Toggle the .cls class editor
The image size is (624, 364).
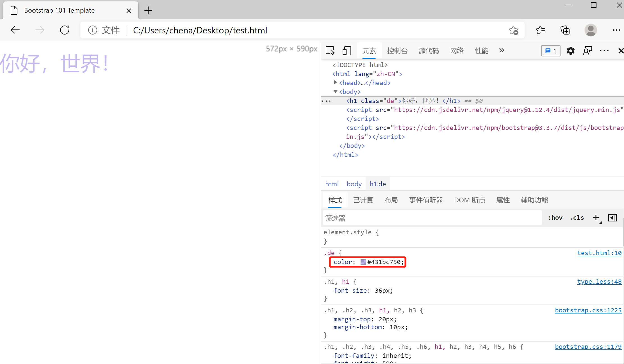577,218
